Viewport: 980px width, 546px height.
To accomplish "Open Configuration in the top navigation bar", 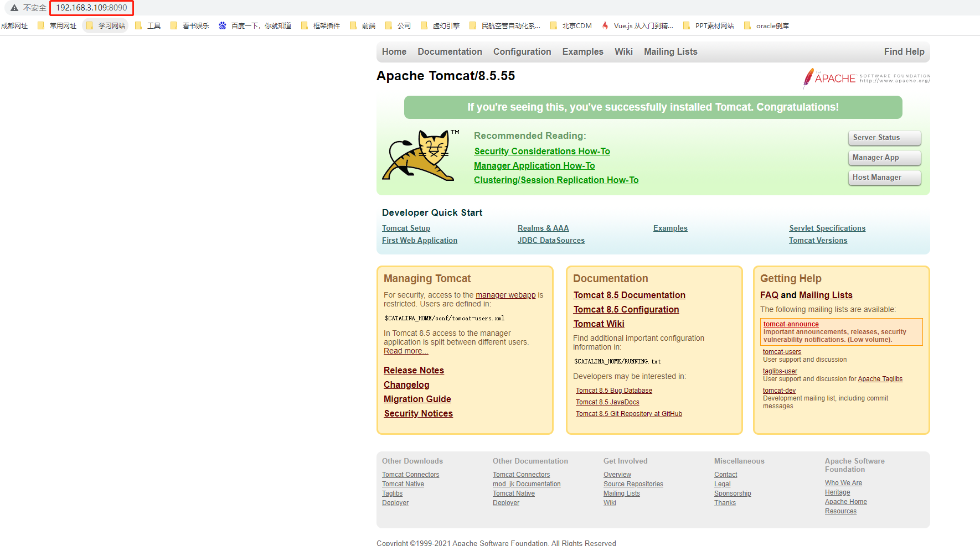I will tap(522, 51).
